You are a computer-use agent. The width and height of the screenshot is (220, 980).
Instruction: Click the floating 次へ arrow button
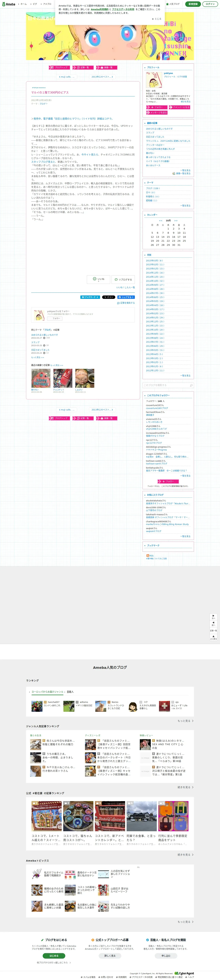pyautogui.click(x=213, y=617)
